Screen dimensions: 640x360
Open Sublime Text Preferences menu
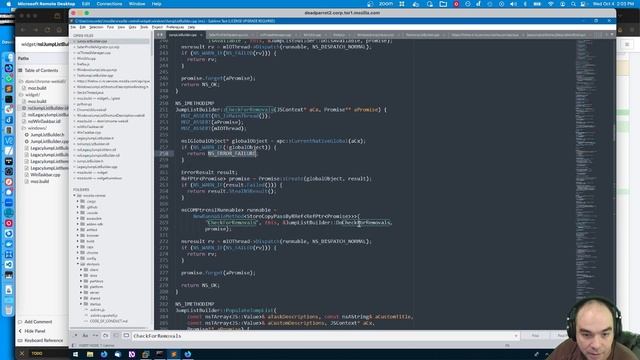point(175,27)
